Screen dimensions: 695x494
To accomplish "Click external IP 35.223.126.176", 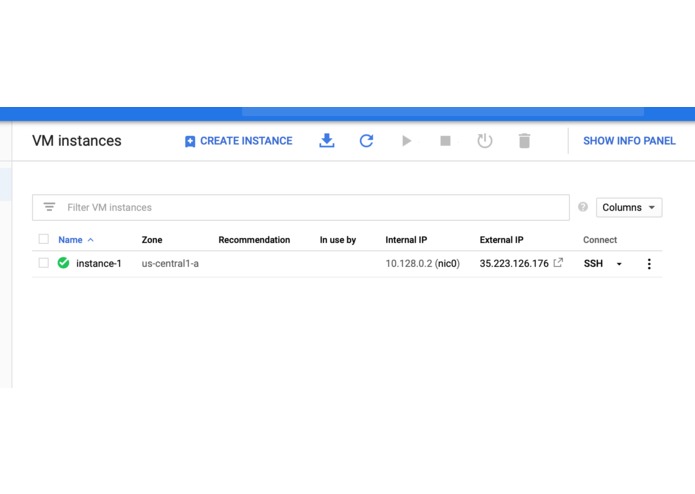I will (514, 264).
